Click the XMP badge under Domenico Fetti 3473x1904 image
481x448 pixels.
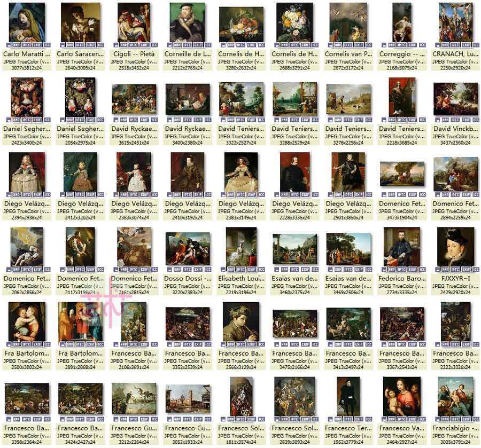click(x=391, y=194)
